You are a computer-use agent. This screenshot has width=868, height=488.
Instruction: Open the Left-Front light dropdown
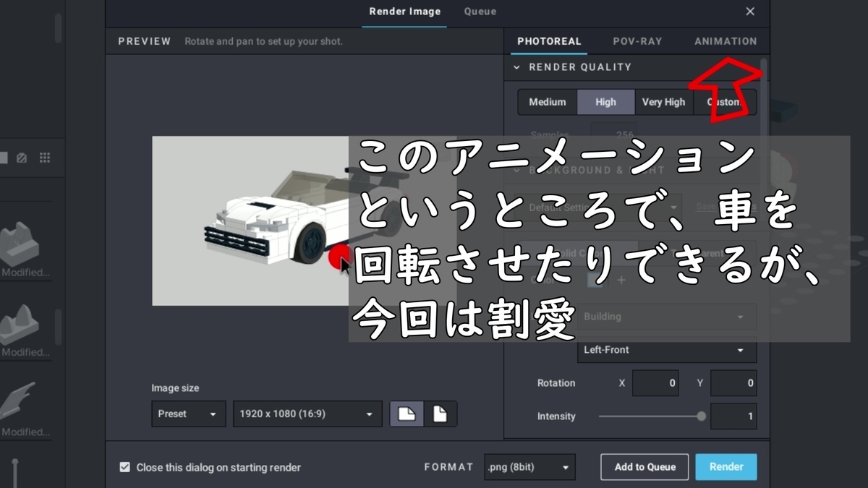pyautogui.click(x=667, y=350)
